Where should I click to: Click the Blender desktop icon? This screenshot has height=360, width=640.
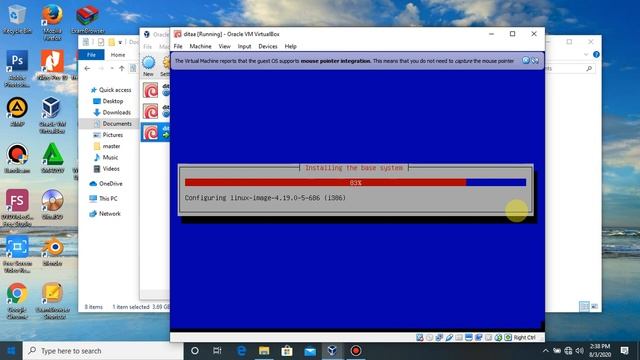pyautogui.click(x=52, y=251)
